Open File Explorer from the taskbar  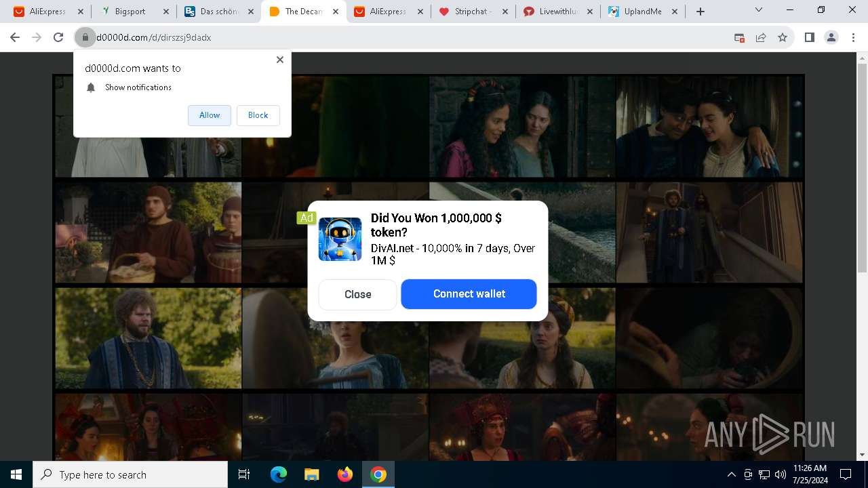(x=311, y=474)
